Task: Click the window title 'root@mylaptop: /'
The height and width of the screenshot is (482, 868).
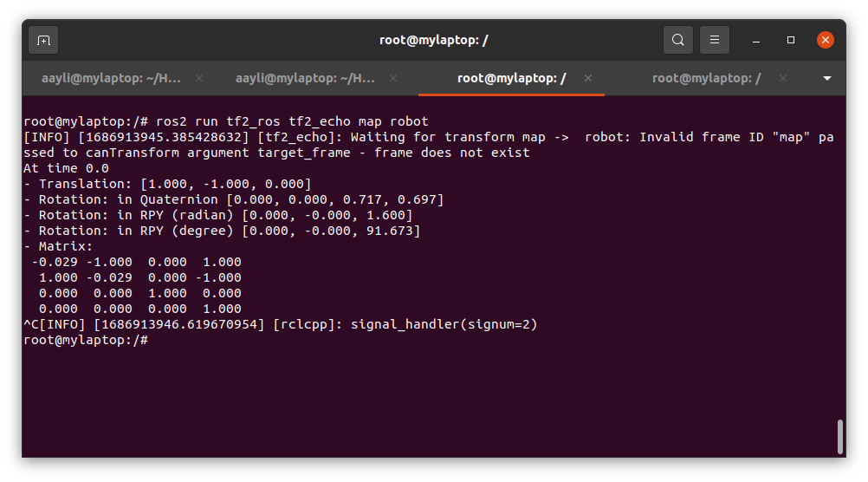Action: (433, 40)
